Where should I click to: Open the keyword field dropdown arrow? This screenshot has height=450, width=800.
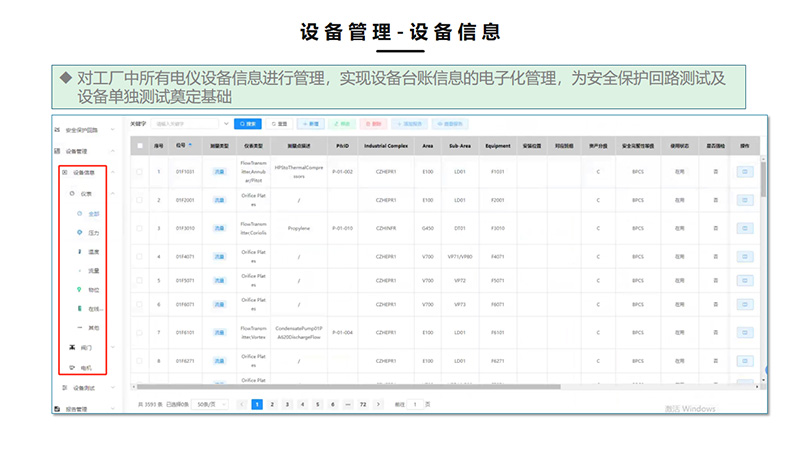226,124
